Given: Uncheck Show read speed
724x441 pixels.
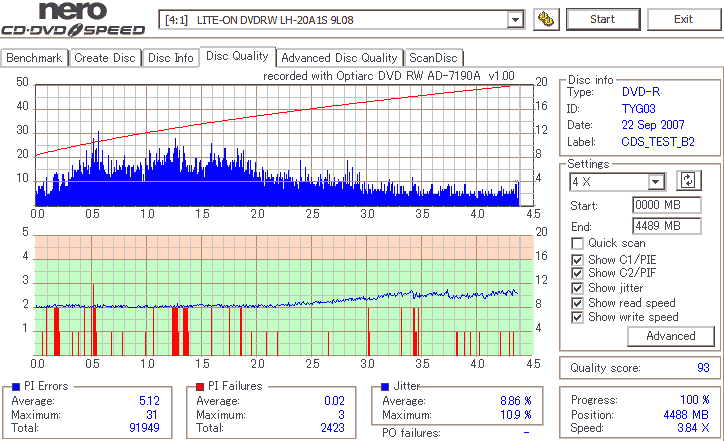Looking at the screenshot, I should [577, 303].
